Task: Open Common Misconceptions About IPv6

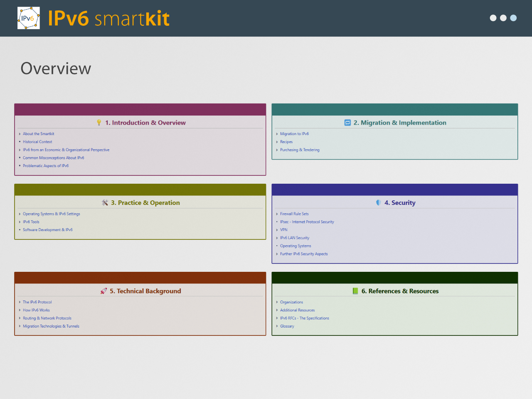Action: (53, 158)
